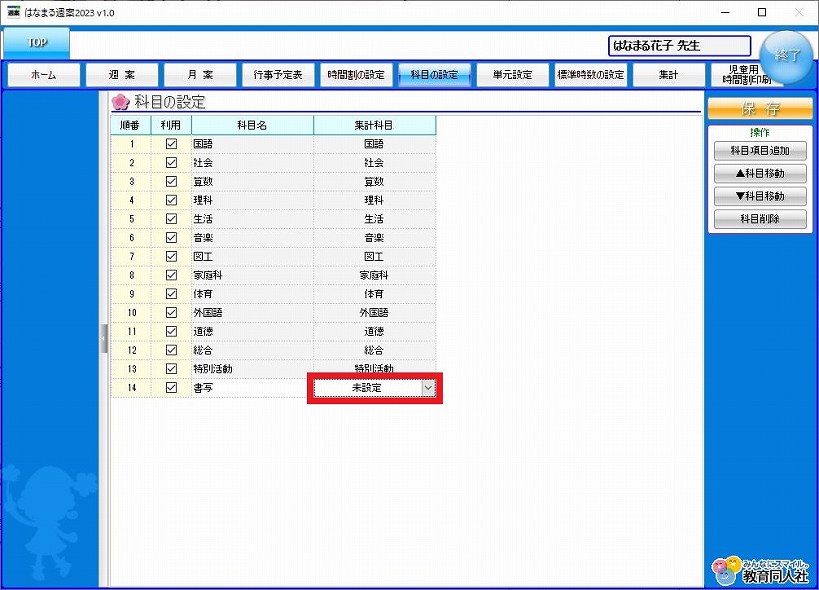Click the 科目削除 delete button
Screen dimensions: 819x590
[760, 219]
